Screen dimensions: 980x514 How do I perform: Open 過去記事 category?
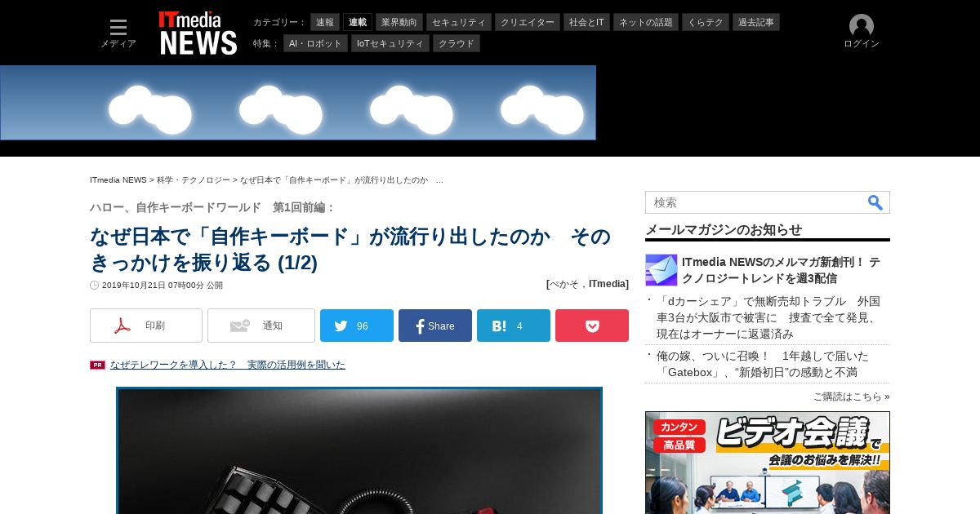(756, 22)
